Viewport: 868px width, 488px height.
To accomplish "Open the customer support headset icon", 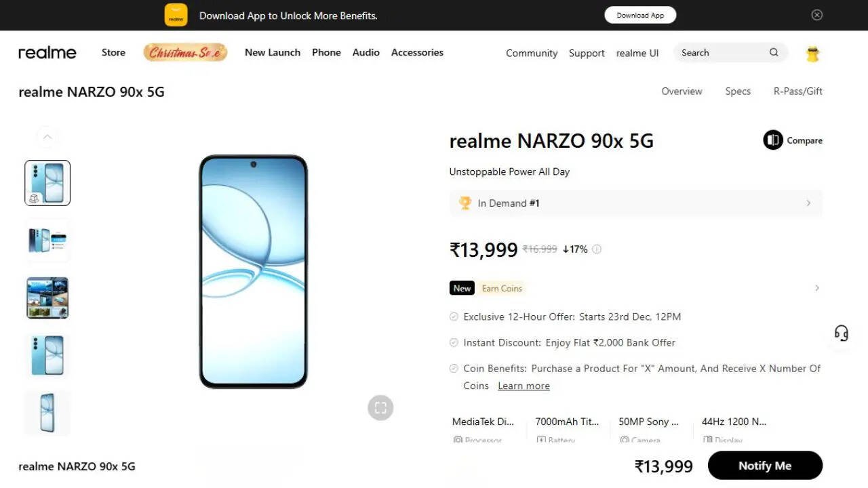I will (842, 333).
